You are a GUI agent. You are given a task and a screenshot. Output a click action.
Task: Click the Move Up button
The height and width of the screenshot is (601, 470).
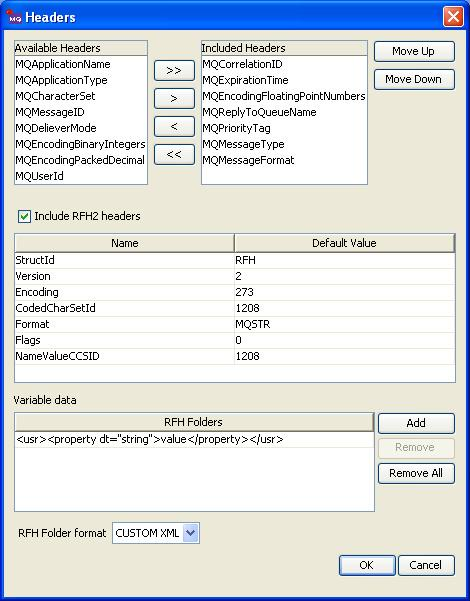pos(414,51)
